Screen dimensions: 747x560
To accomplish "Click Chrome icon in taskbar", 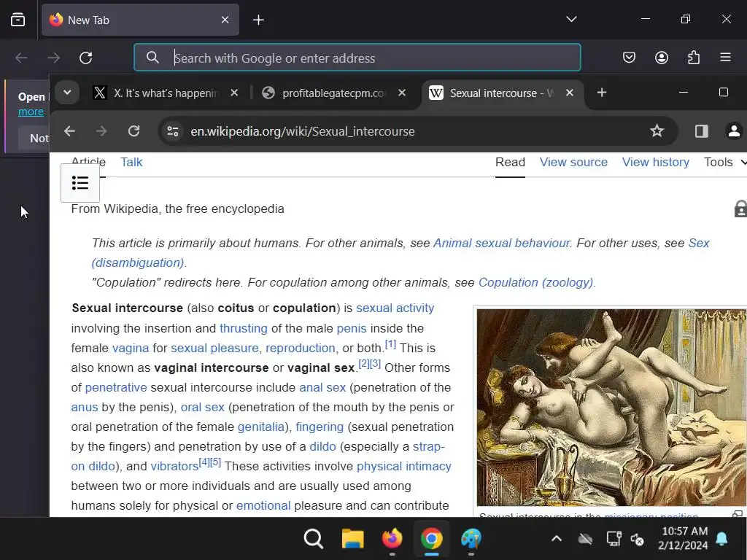I will [431, 539].
